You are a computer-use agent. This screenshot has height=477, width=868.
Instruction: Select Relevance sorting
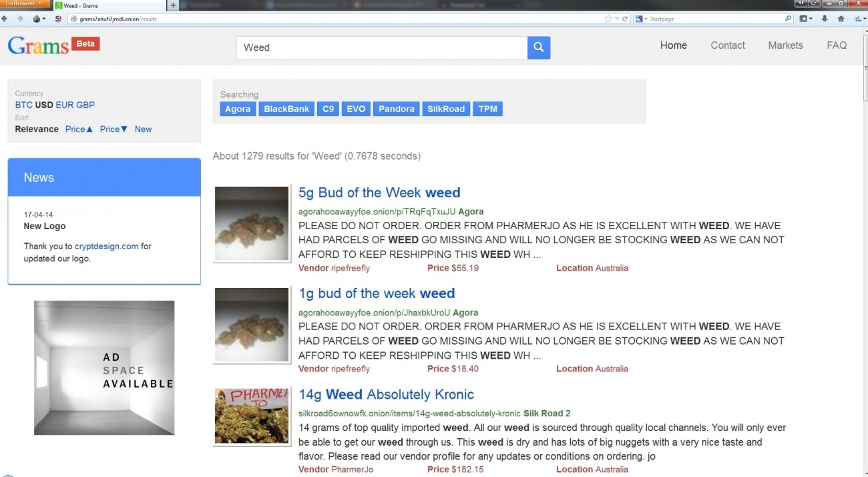[x=37, y=129]
